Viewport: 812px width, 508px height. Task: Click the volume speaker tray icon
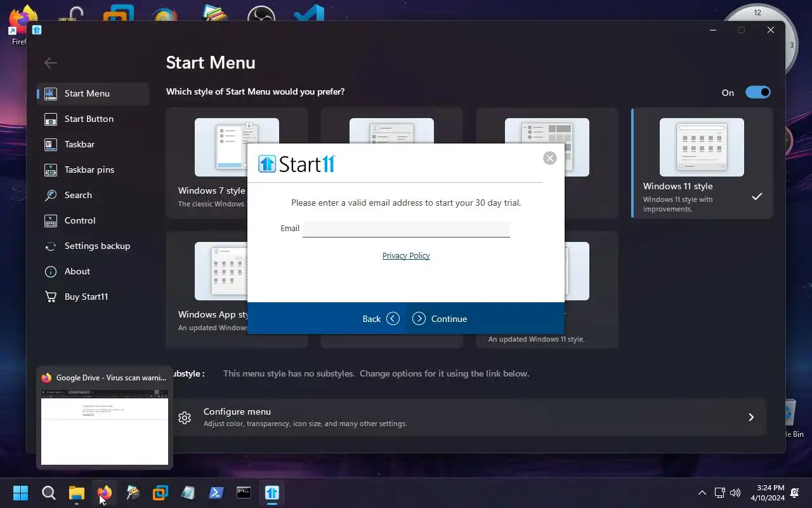point(735,493)
